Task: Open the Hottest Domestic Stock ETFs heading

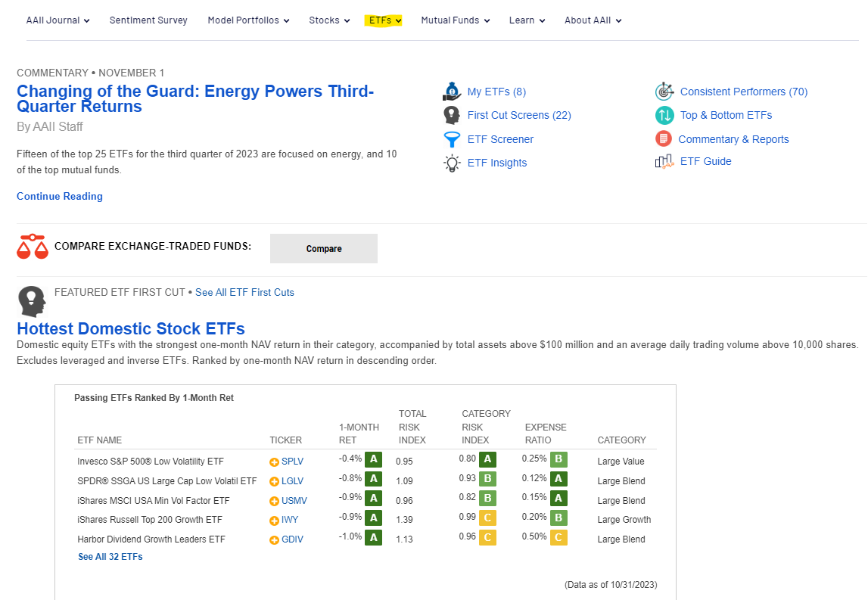Action: [131, 329]
